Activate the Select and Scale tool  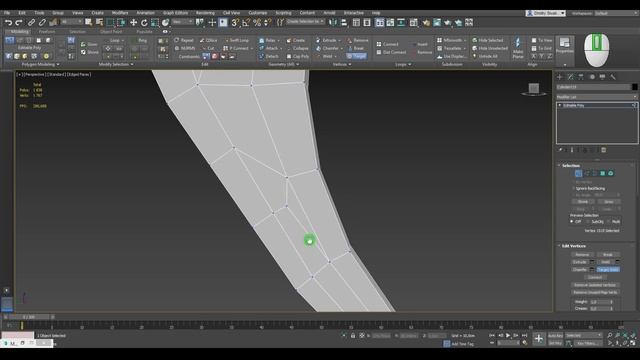155,22
